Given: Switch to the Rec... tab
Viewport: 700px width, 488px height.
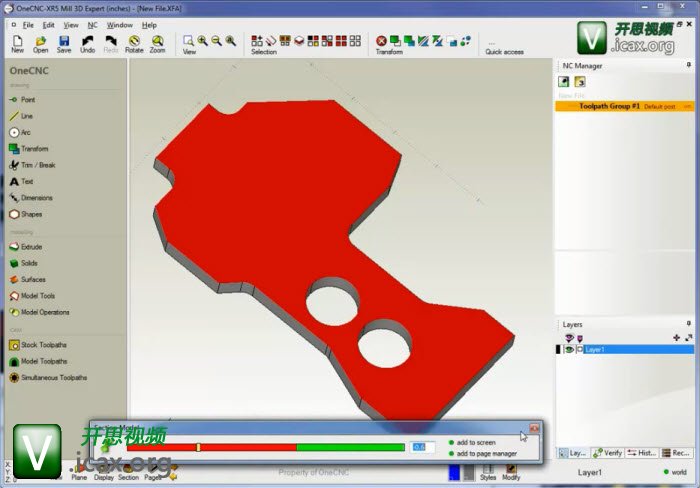Looking at the screenshot, I should click(676, 453).
